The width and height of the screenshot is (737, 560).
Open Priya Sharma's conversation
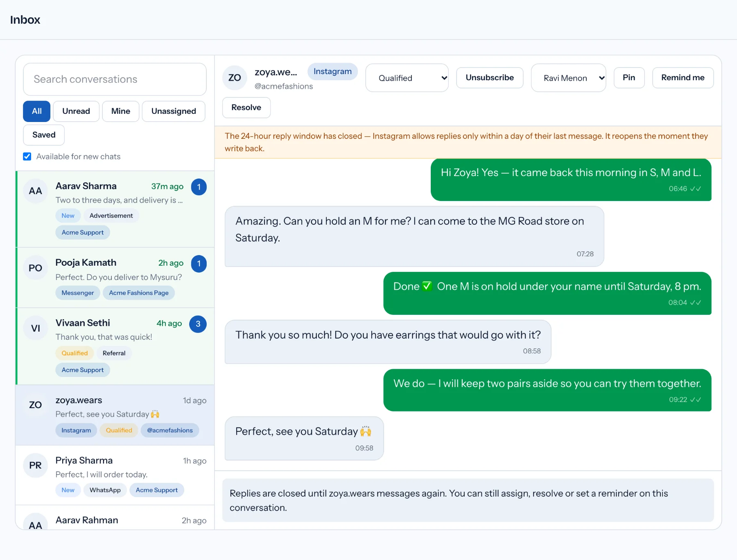(x=115, y=475)
